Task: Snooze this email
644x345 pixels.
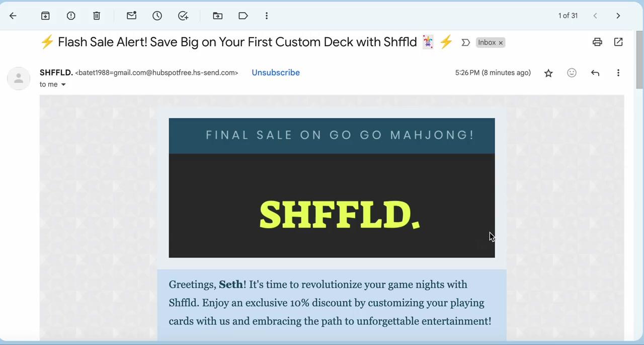Action: [x=157, y=16]
